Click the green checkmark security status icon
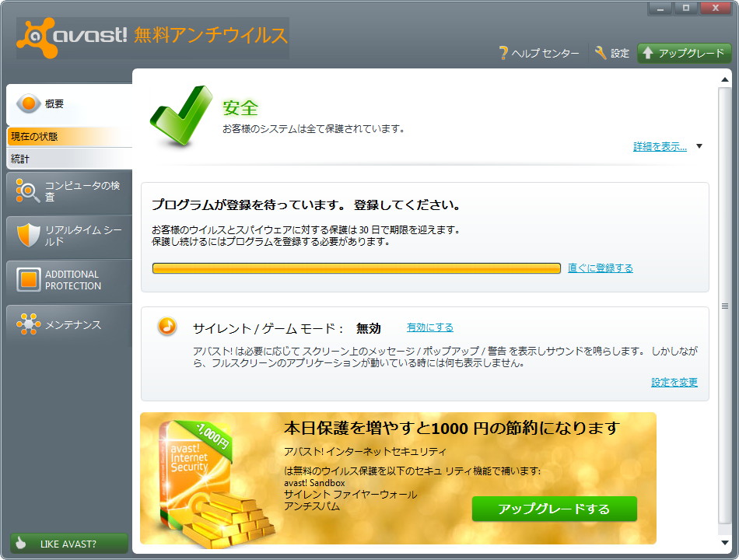Viewport: 739px width, 560px height. 179,114
